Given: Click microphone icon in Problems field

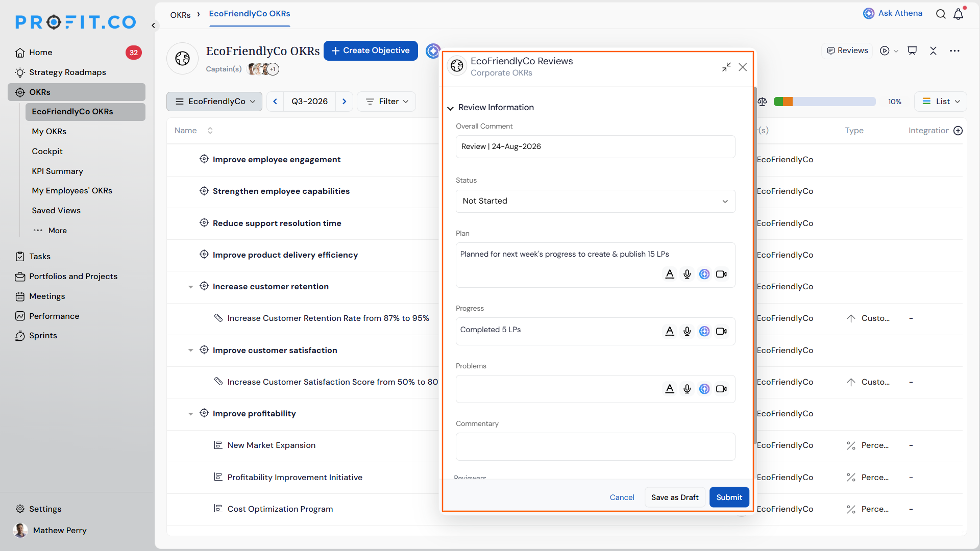Looking at the screenshot, I should 687,389.
